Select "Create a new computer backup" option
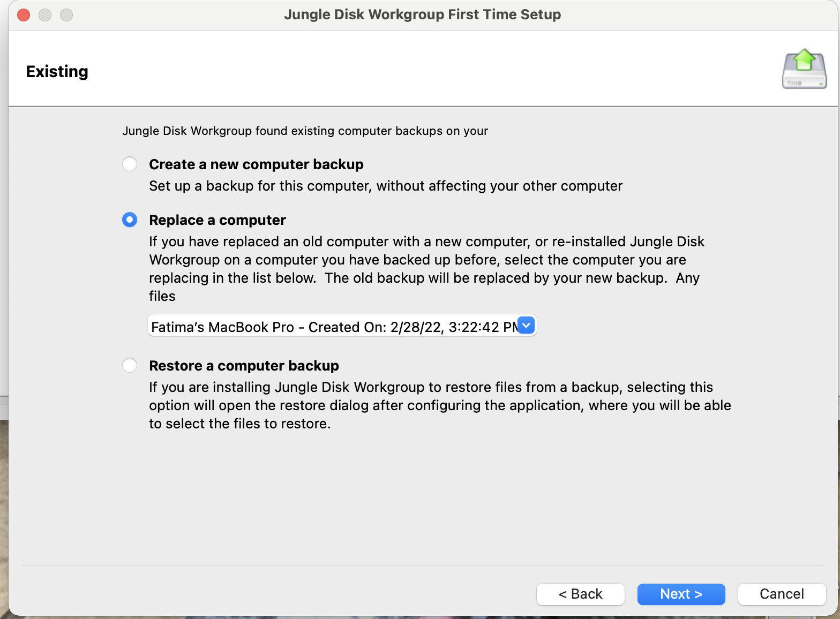Image resolution: width=840 pixels, height=619 pixels. pyautogui.click(x=130, y=164)
